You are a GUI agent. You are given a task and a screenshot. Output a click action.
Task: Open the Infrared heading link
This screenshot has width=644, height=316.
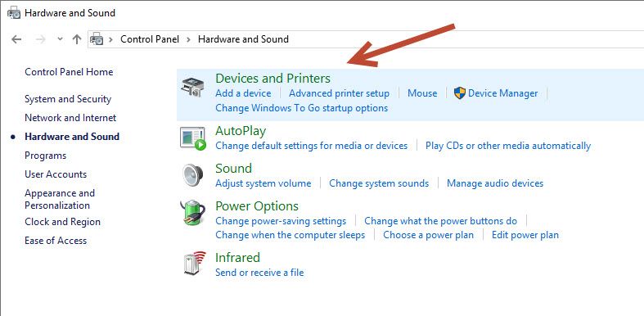(x=237, y=258)
